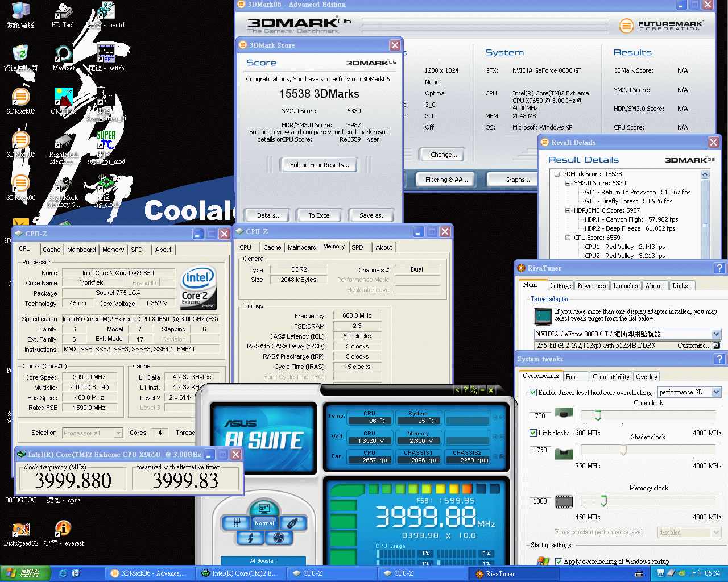Click the AI Suite back arrow icon
The image size is (728, 582).
(x=457, y=390)
